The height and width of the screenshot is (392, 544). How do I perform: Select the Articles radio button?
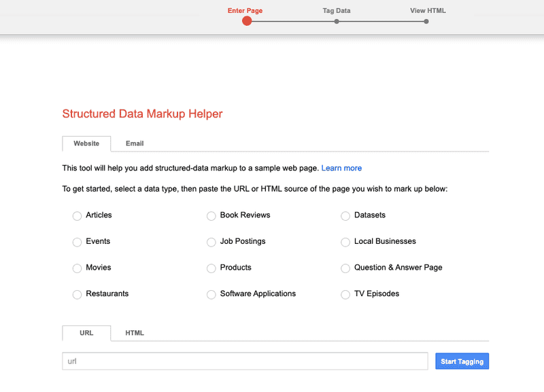77,216
